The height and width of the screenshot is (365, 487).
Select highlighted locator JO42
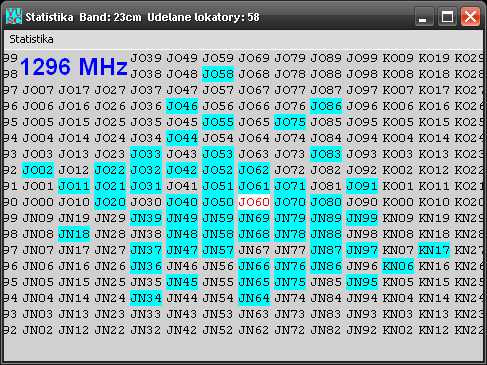click(182, 170)
